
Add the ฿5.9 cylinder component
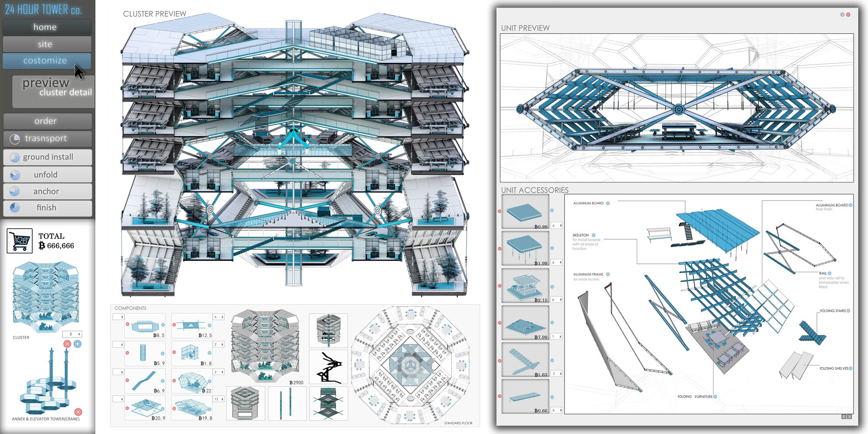[x=163, y=353]
